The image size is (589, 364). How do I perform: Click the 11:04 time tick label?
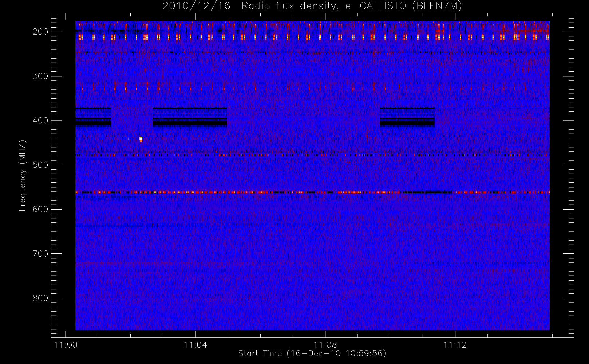pos(195,345)
